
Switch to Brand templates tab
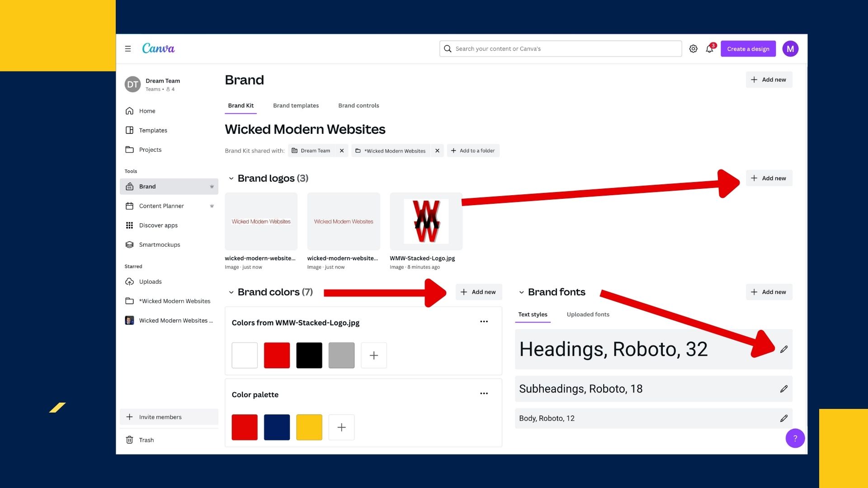pyautogui.click(x=296, y=106)
